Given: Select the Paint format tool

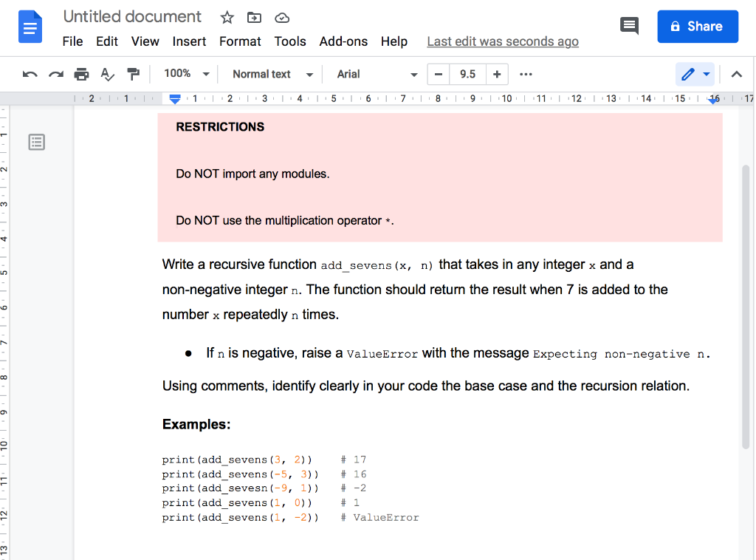Looking at the screenshot, I should [x=133, y=74].
